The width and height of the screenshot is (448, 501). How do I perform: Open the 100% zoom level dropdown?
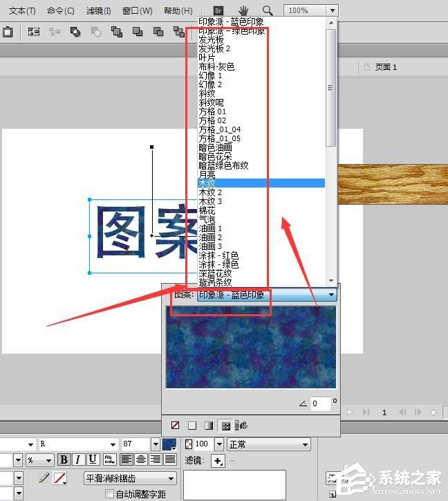pyautogui.click(x=333, y=10)
